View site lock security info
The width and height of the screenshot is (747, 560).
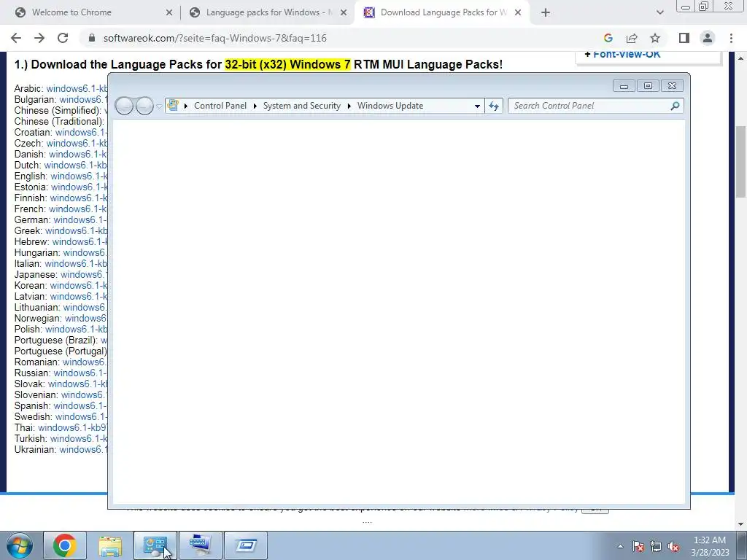tap(92, 38)
